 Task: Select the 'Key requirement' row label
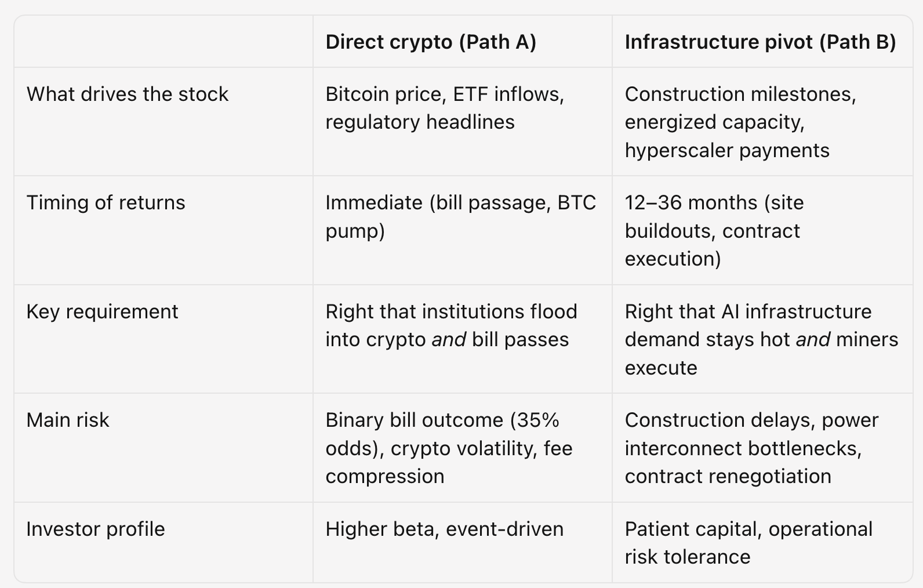[102, 311]
